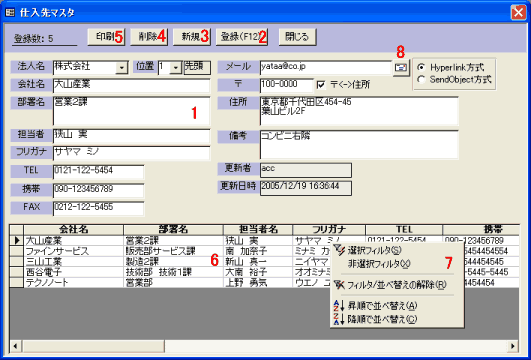Screen dimensions: 531x360
Task: Toggle the 〒<->住所 checkbox
Action: pos(321,85)
